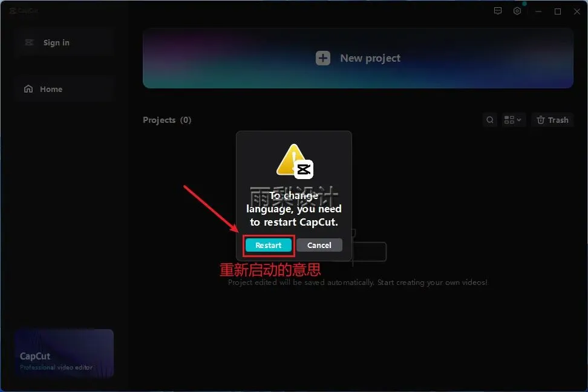
Task: Close the CapCut window
Action: tap(577, 11)
